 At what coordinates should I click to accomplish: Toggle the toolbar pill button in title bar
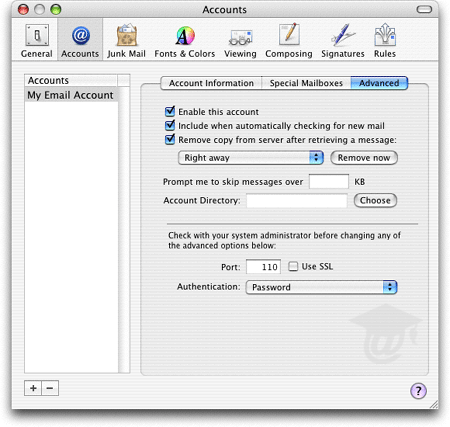tap(424, 9)
